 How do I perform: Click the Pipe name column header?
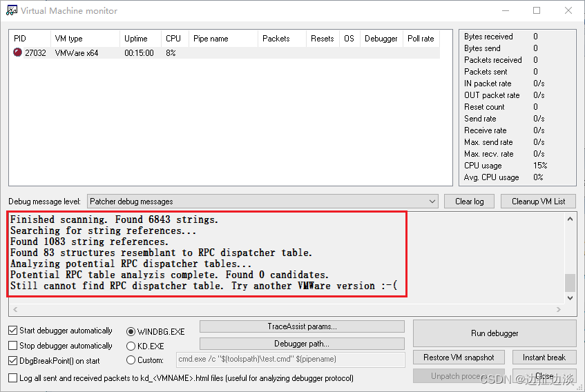click(x=224, y=39)
